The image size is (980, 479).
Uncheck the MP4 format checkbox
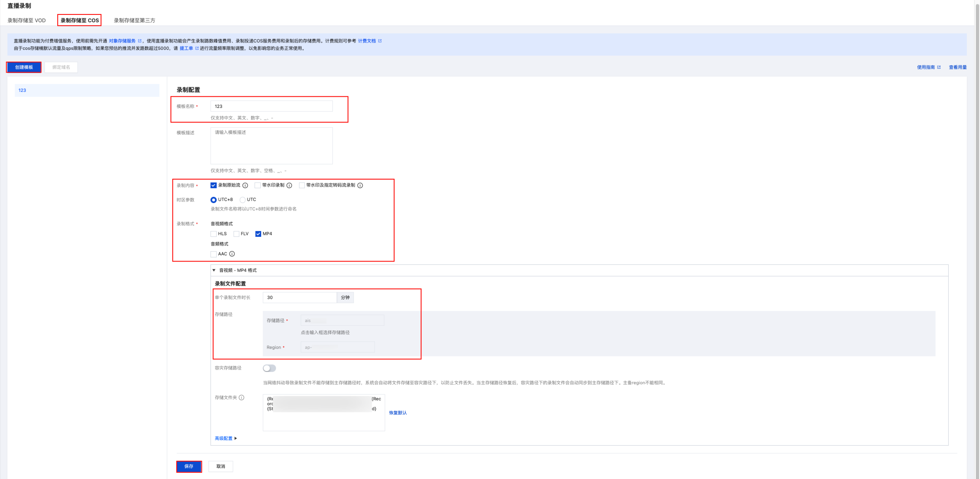click(x=258, y=234)
